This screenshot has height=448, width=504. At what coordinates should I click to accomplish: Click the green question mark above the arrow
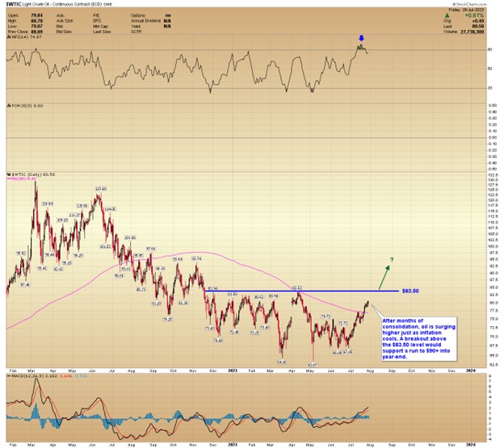click(x=392, y=259)
